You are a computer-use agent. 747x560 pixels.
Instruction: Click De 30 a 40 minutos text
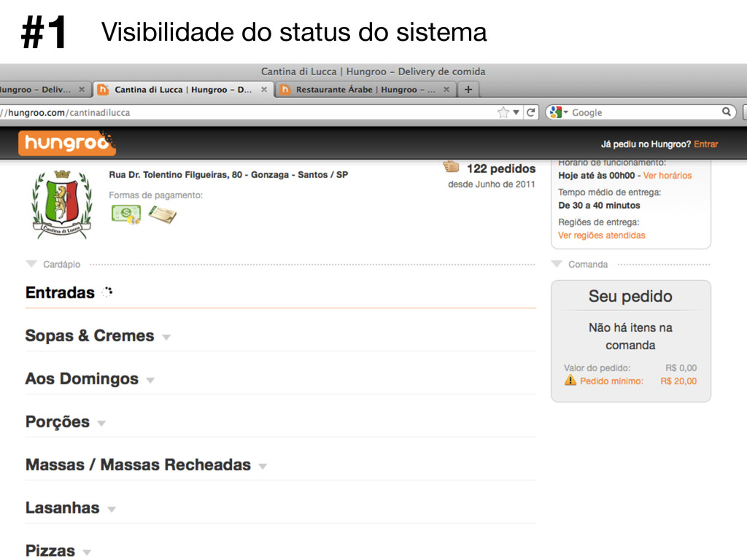click(600, 205)
